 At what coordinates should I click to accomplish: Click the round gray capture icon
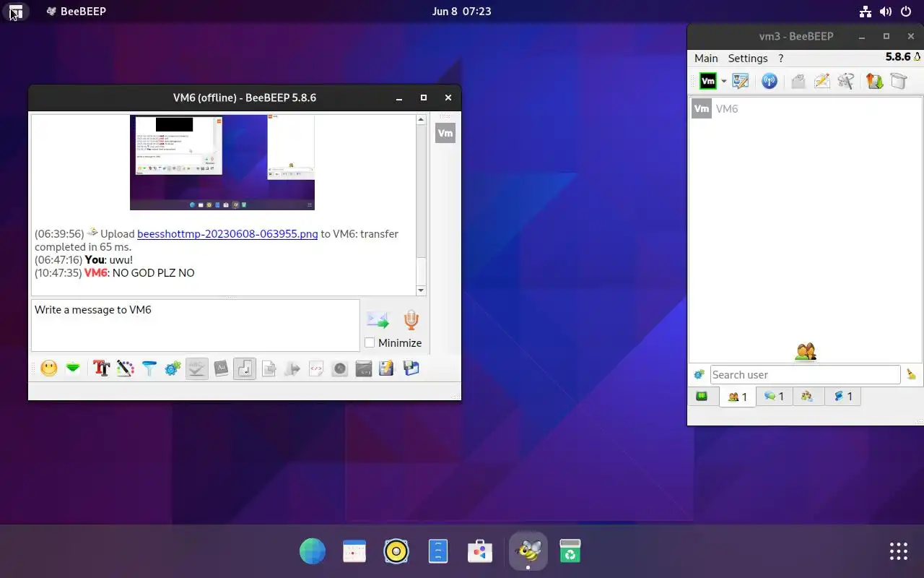point(339,368)
